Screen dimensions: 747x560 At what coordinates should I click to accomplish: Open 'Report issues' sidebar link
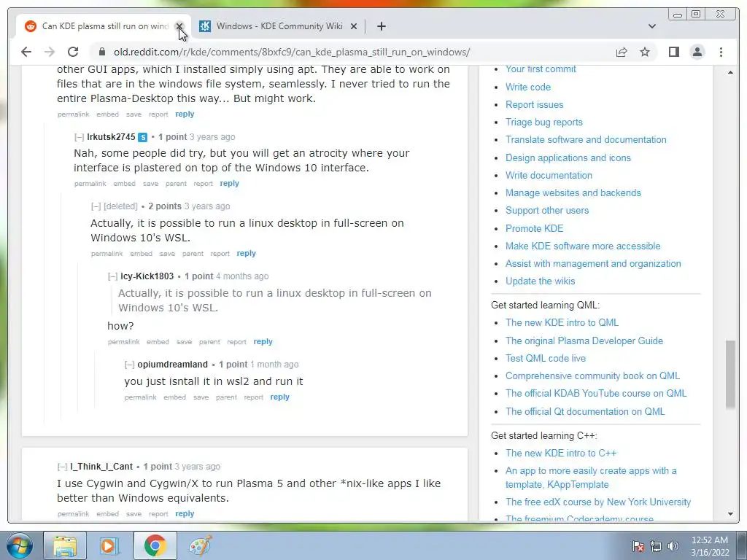534,105
